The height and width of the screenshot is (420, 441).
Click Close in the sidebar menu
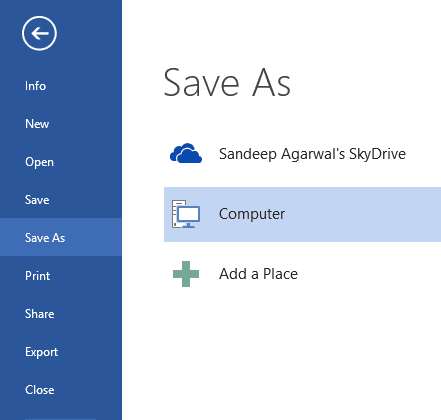(61, 390)
